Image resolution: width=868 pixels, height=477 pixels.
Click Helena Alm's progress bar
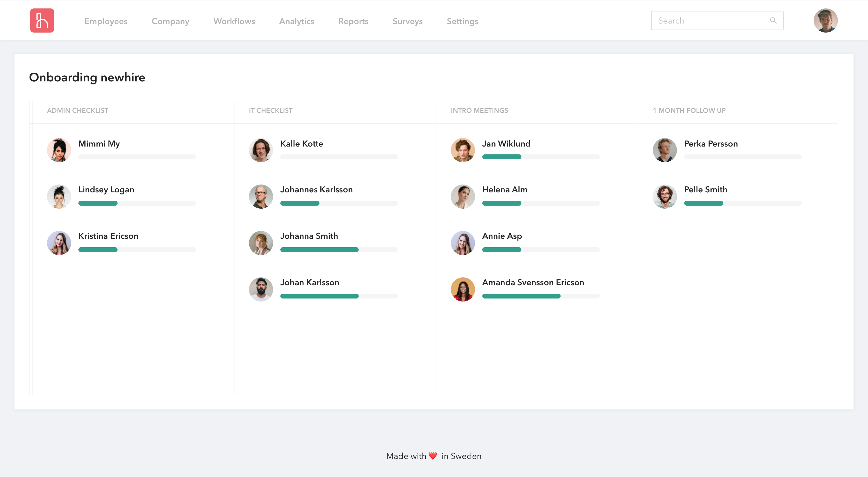[540, 203]
